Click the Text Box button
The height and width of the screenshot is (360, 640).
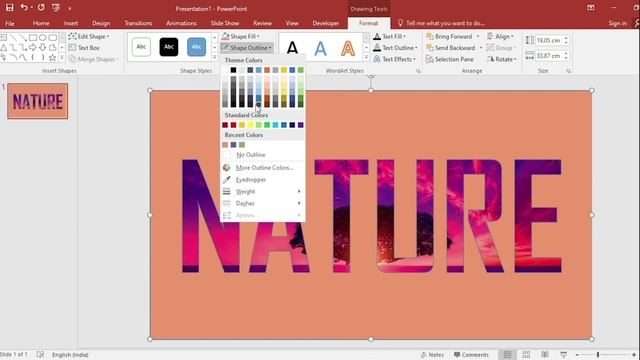84,48
